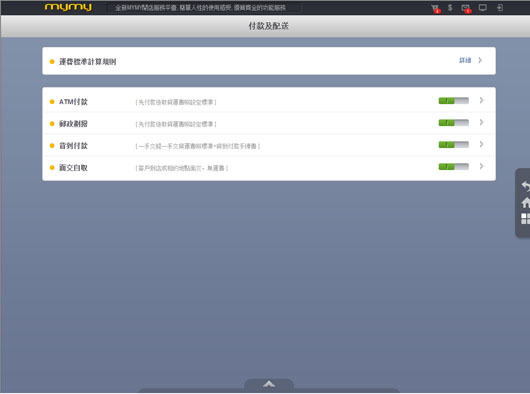Open the shopping cart icon in header
Viewport: 530px width, 394px height.
[435, 8]
